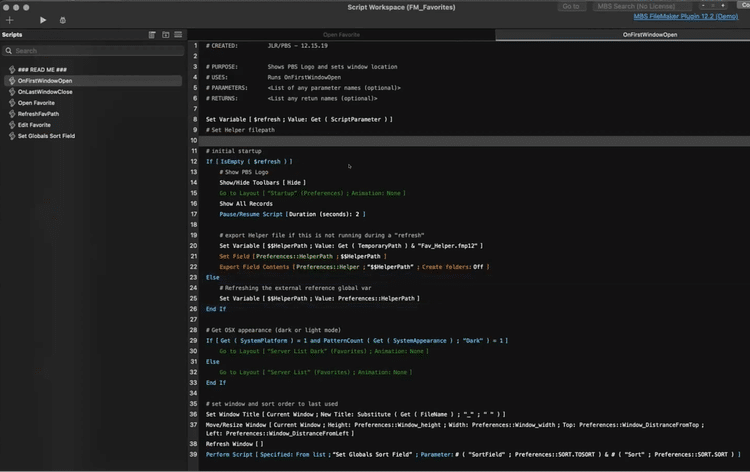Click the Else step on line 23
The image size is (750, 472).
[x=212, y=277]
